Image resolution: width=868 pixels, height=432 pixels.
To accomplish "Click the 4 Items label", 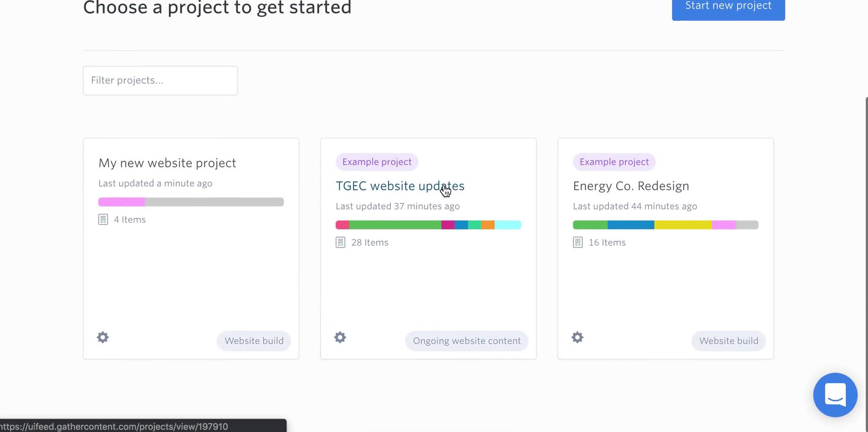I will 130,220.
